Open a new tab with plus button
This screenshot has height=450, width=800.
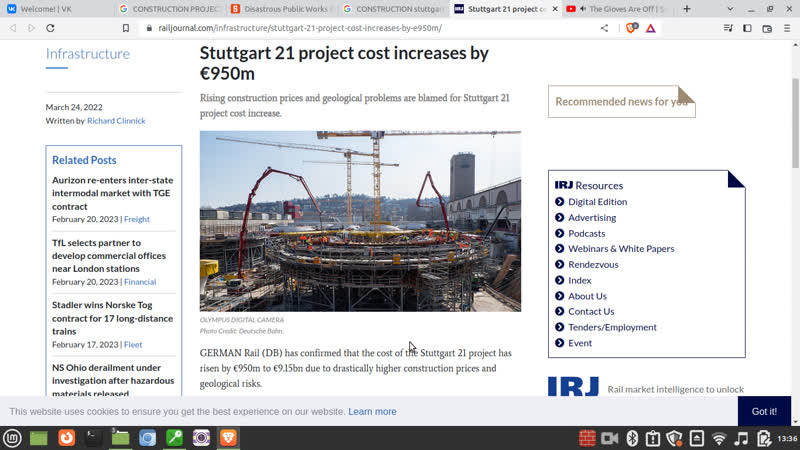click(687, 9)
